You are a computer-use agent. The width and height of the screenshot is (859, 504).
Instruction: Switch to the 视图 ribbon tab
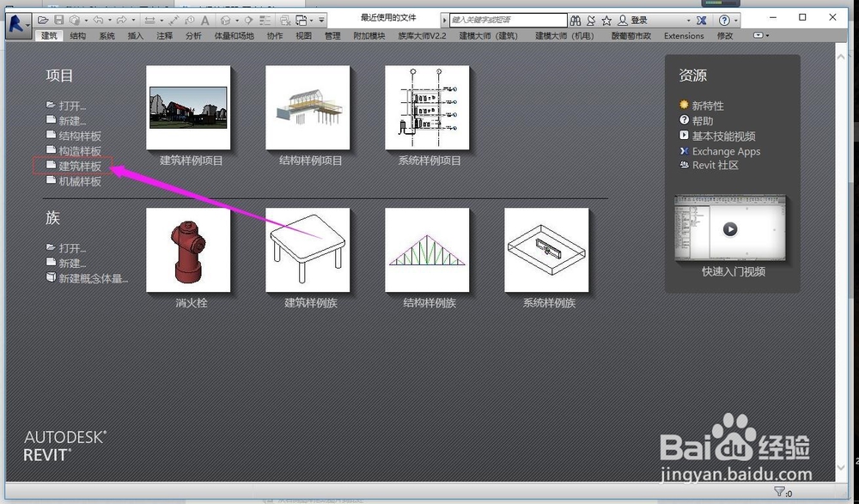point(303,35)
